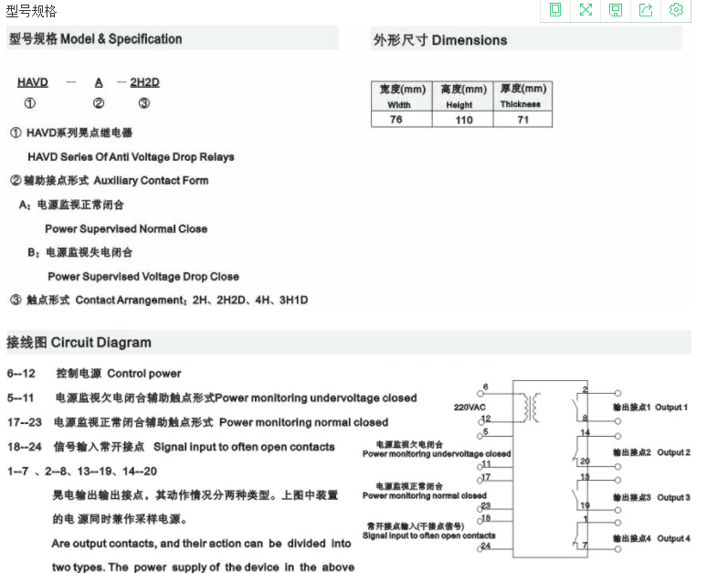Viewport: 728px width, 573px height.
Task: Click the '220VAC' label in diagram
Action: [x=470, y=408]
